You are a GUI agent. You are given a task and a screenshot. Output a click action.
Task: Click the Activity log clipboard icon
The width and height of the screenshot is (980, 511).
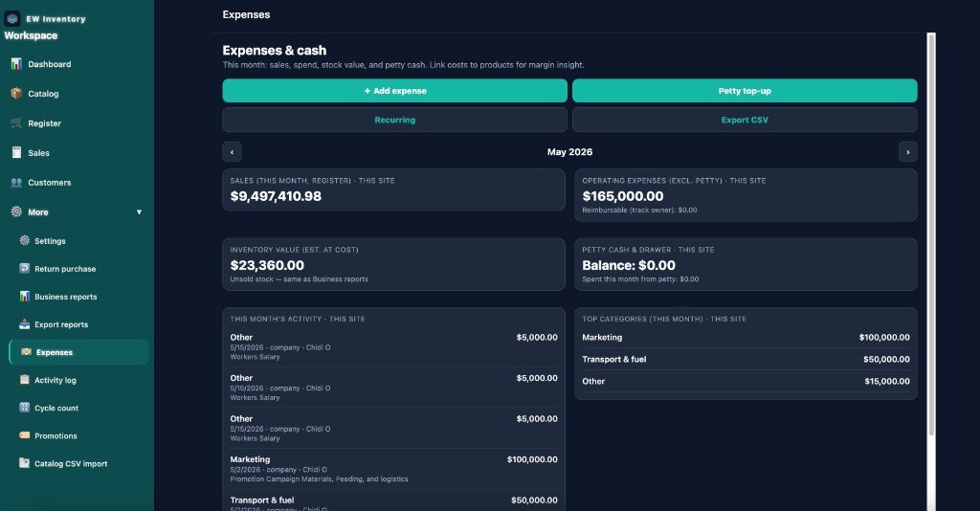tap(24, 379)
